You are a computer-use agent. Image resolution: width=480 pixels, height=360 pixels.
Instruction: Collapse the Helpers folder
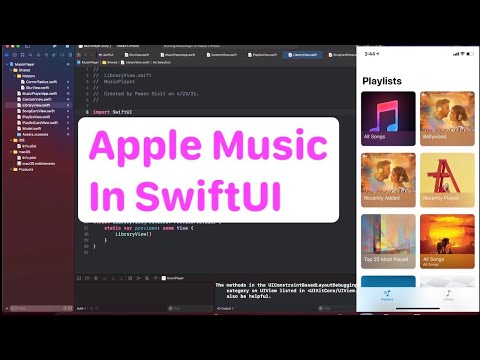[x=15, y=76]
